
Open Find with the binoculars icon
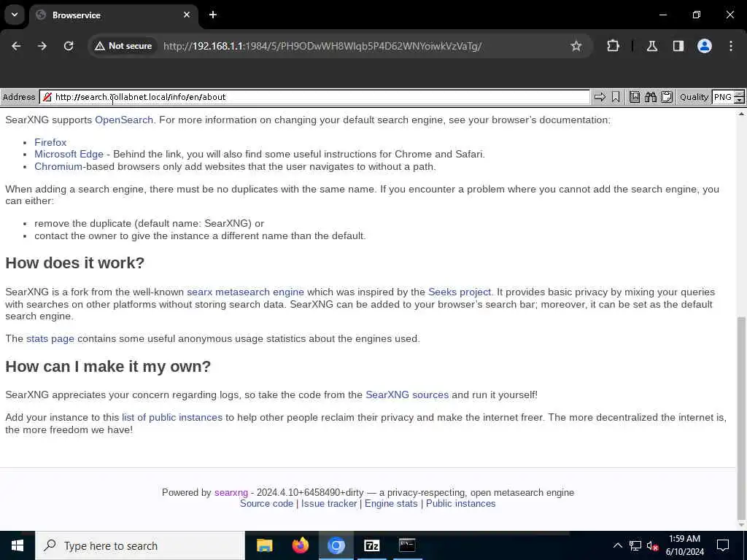(650, 97)
